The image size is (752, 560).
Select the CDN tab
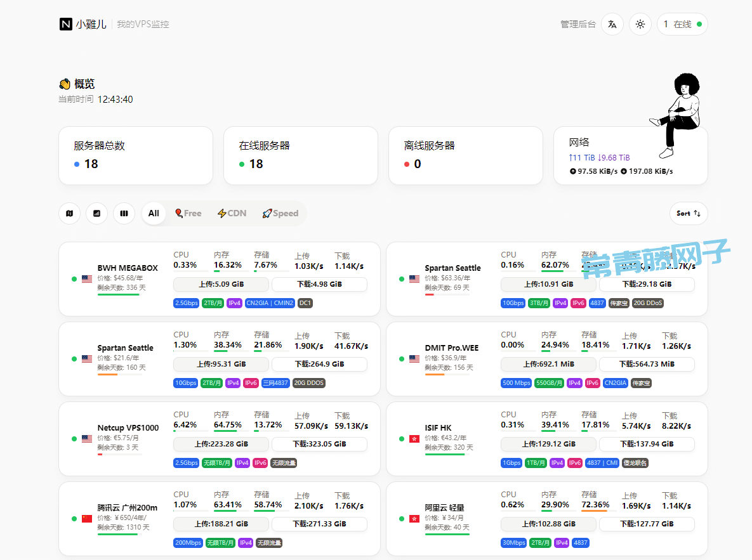click(232, 213)
